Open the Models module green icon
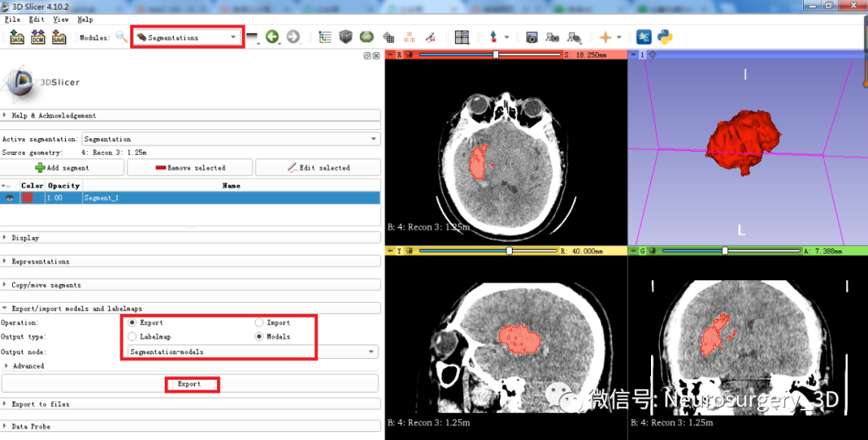Image resolution: width=868 pixels, height=440 pixels. coord(366,37)
